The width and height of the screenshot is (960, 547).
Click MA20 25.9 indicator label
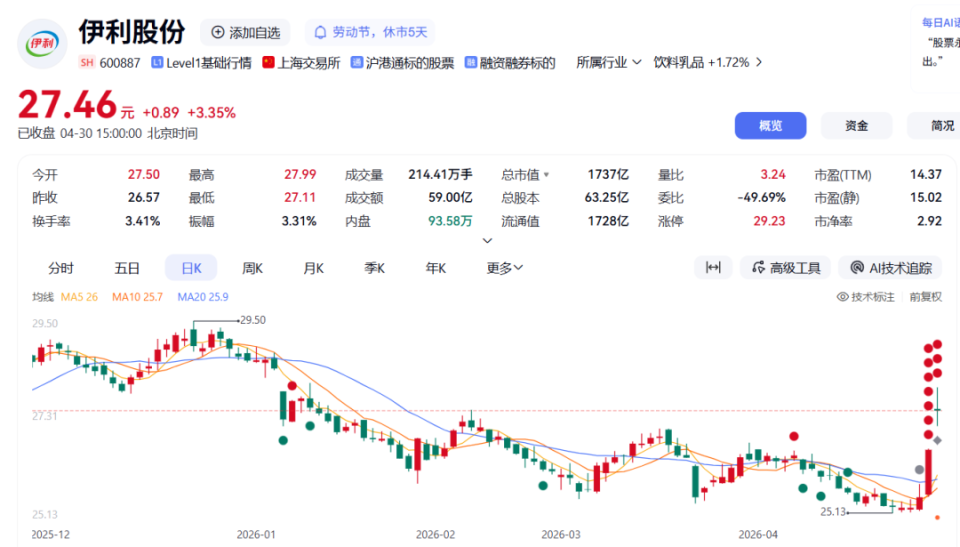[x=203, y=297]
